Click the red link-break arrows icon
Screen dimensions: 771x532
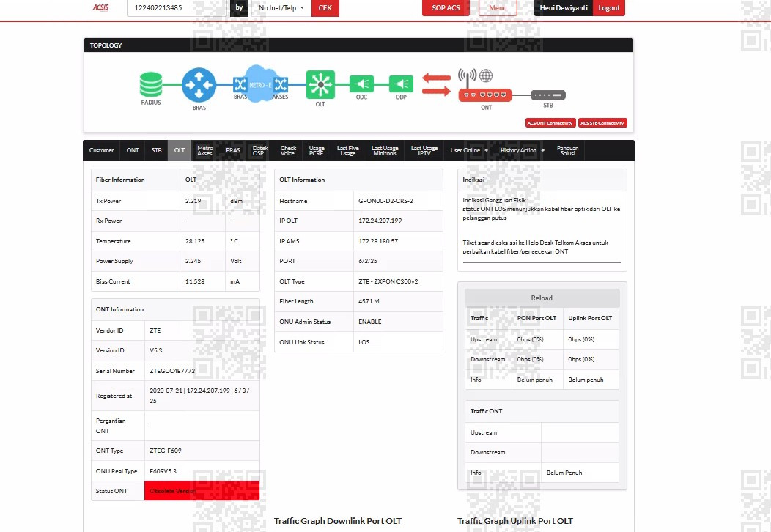436,84
